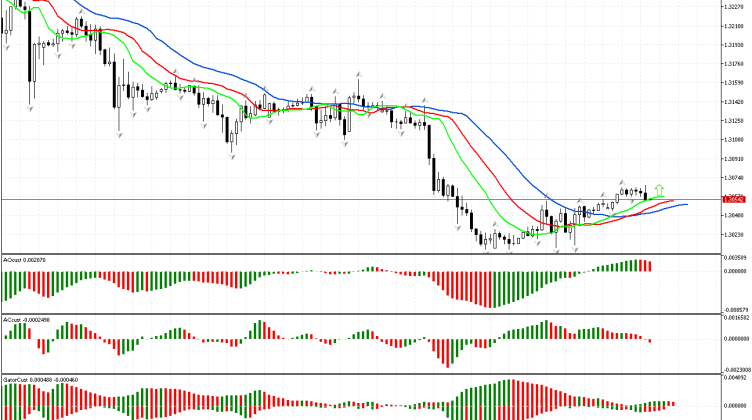Image resolution: width=752 pixels, height=420 pixels.
Task: Click the GatorCust 0.004892 scale label
Action: [x=734, y=379]
